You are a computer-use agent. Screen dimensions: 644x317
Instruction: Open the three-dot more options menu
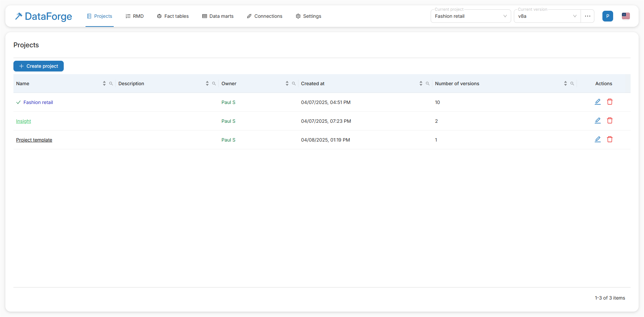click(587, 16)
